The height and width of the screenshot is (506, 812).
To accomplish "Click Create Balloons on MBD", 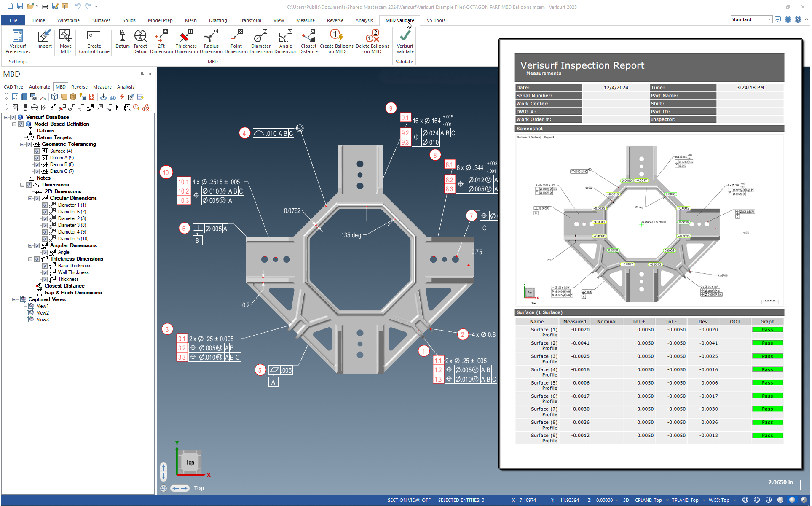I will pos(337,41).
